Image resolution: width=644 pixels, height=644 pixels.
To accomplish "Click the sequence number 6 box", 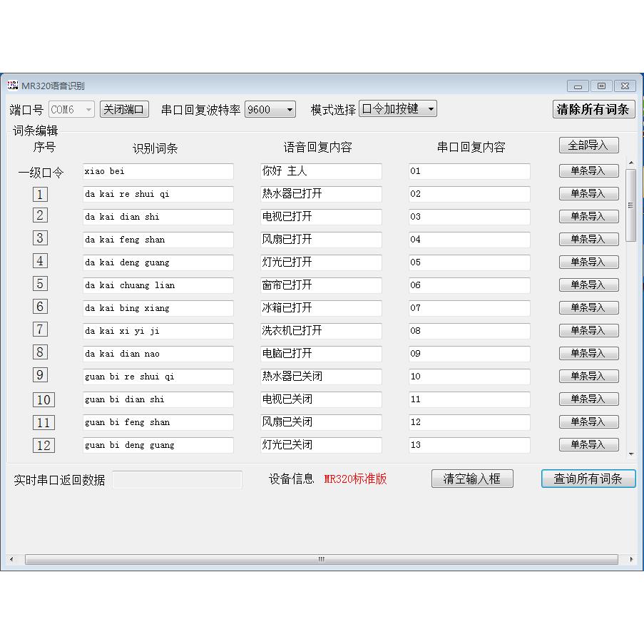I will pos(40,307).
